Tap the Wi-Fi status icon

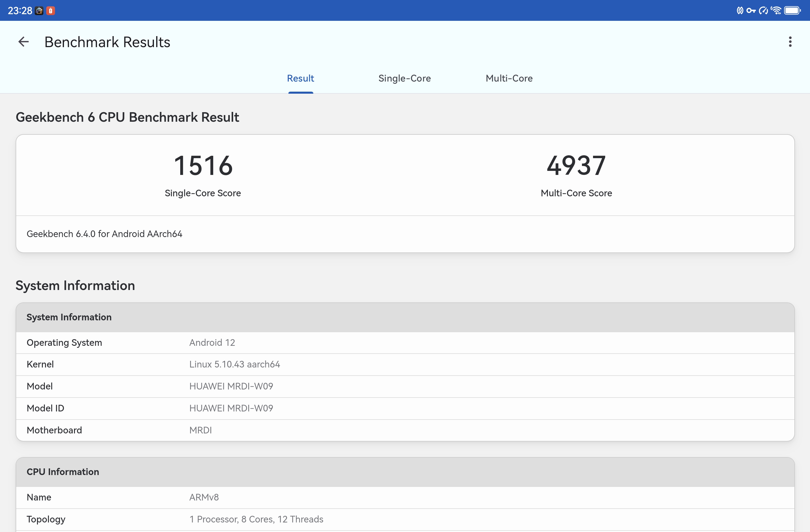point(776,10)
